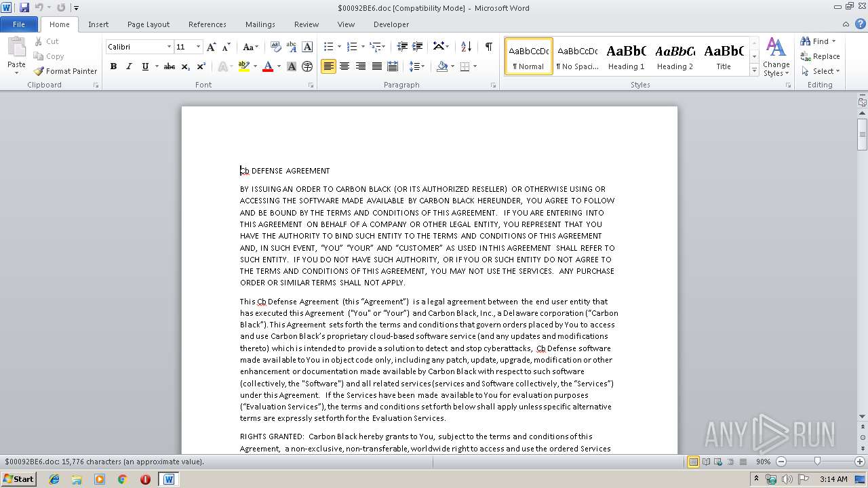Apply superscript formatting
This screenshot has height=488, width=868.
pos(201,66)
